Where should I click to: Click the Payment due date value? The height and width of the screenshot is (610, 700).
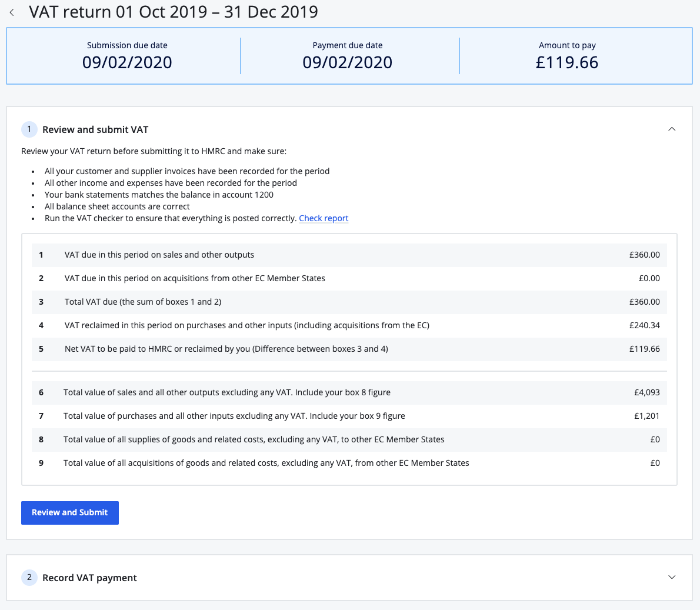[x=347, y=62]
